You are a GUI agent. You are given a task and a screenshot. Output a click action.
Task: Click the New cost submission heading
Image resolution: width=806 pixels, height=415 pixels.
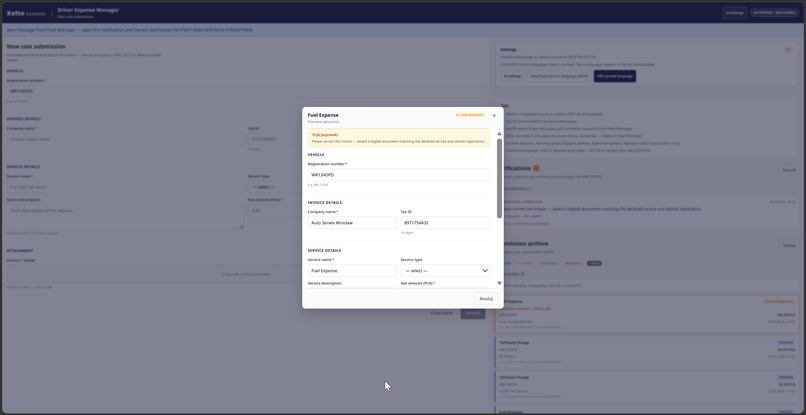[x=36, y=46]
